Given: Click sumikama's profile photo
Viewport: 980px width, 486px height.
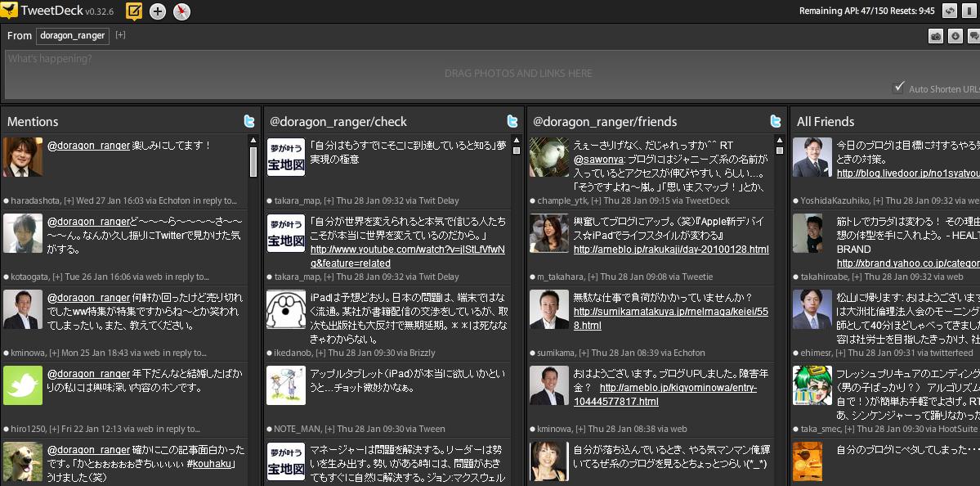Looking at the screenshot, I should click(549, 309).
